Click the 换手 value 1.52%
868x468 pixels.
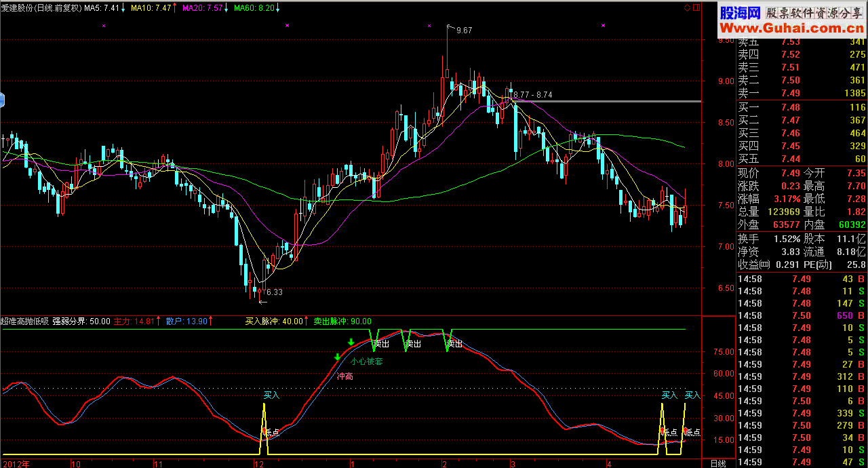click(x=787, y=239)
